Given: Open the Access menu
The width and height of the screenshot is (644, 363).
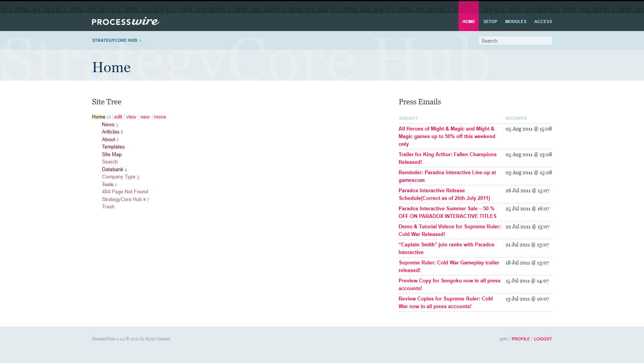Looking at the screenshot, I should point(543,22).
